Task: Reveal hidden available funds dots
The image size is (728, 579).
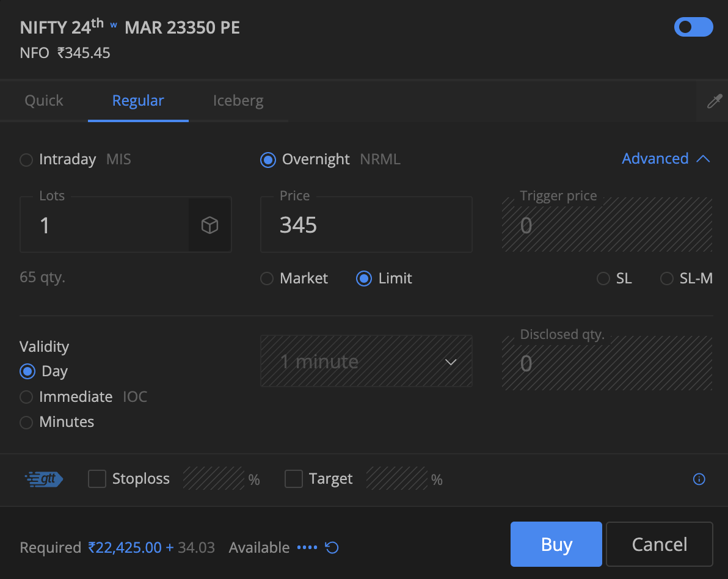Action: [307, 548]
